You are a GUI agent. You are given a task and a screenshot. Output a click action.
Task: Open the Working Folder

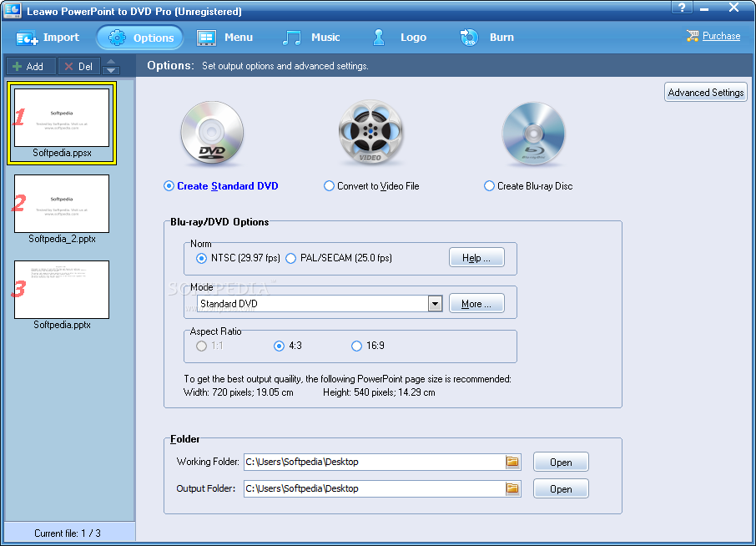(561, 462)
